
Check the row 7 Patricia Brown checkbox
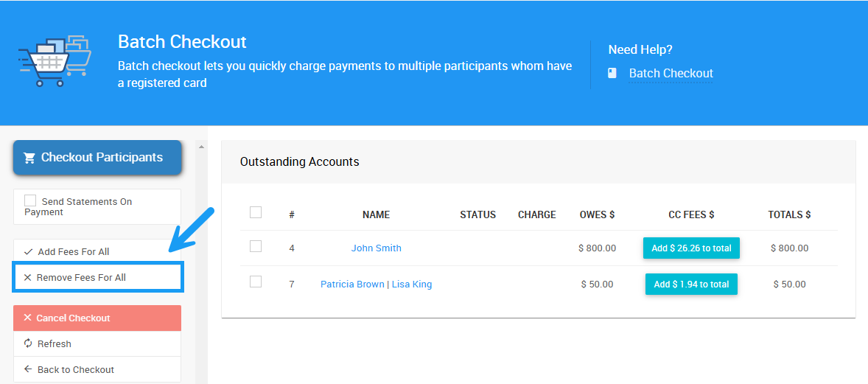256,282
